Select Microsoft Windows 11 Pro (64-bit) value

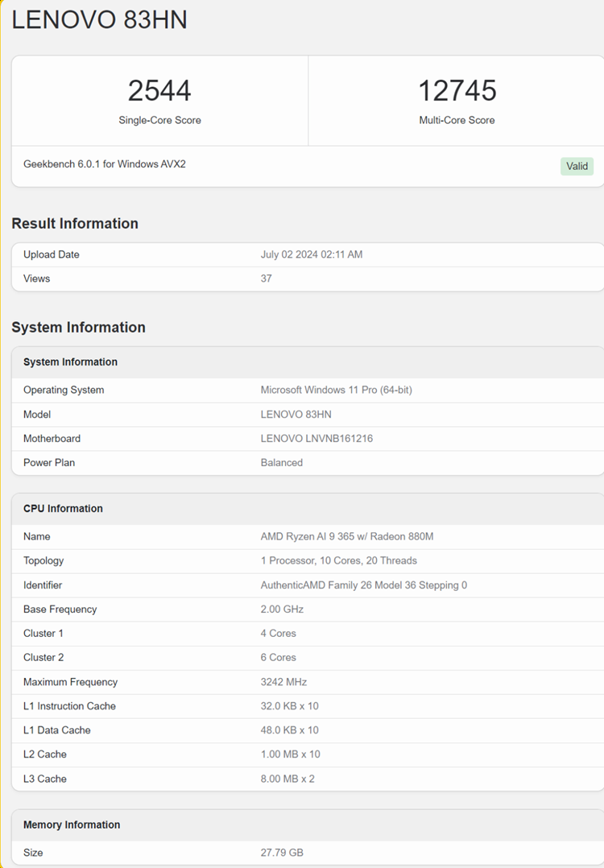336,390
